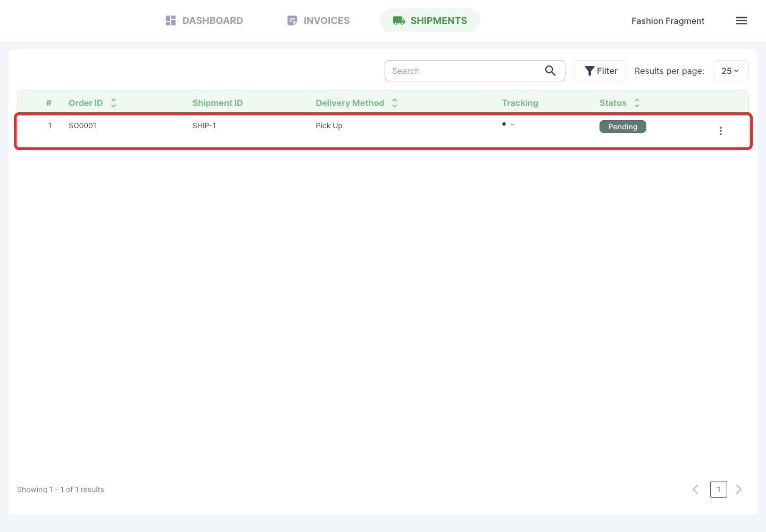Screen dimensions: 766x532
Task: Select page 1 in pagination
Action: pos(719,489)
